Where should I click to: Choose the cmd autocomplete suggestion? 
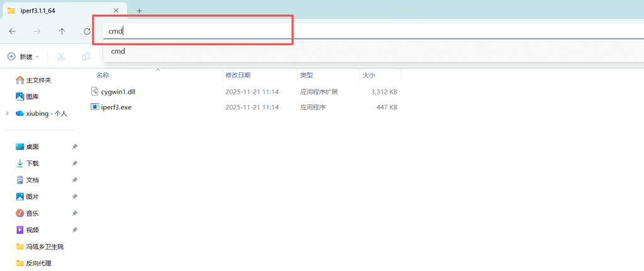click(x=118, y=52)
